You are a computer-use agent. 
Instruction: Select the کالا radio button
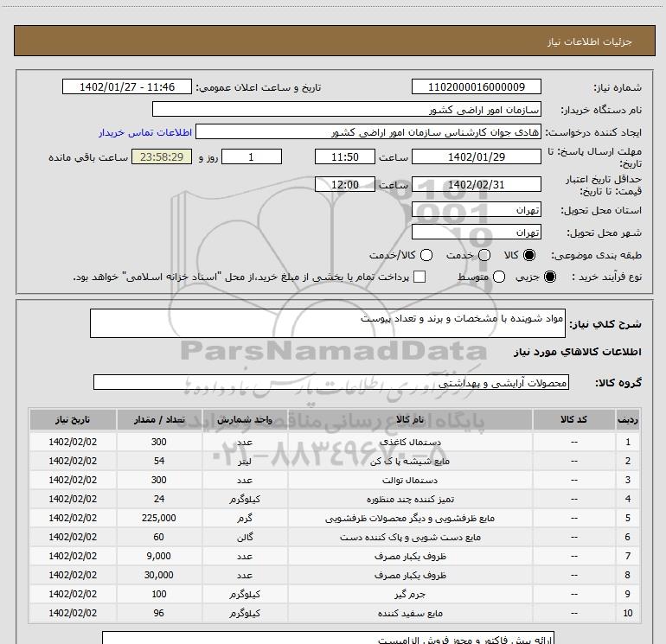(529, 255)
